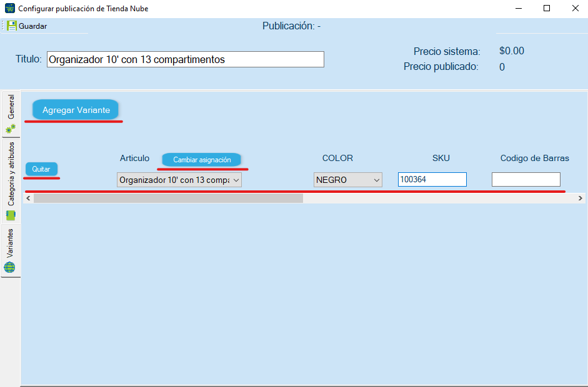Close the Configurar publicación window
588x387 pixels.
[575, 8]
